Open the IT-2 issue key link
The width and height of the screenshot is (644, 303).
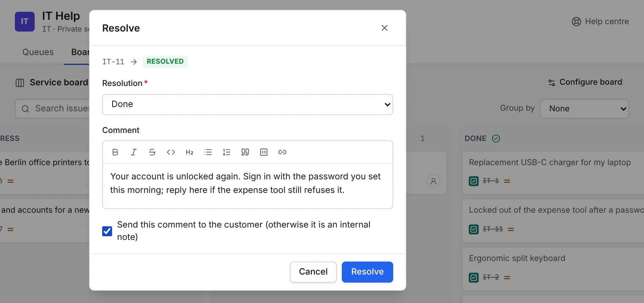click(491, 277)
